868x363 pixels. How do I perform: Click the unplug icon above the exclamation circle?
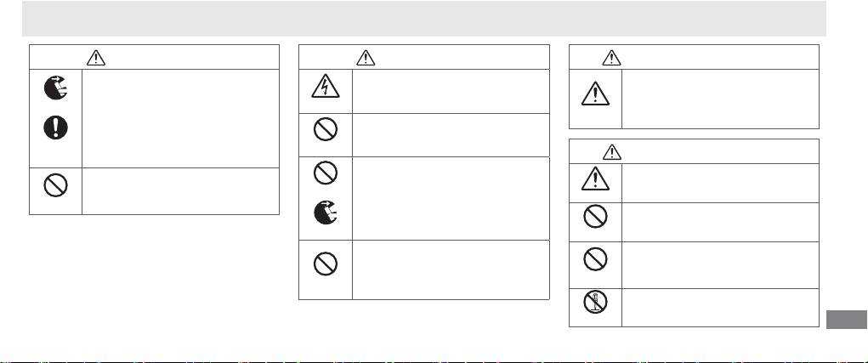[x=56, y=87]
